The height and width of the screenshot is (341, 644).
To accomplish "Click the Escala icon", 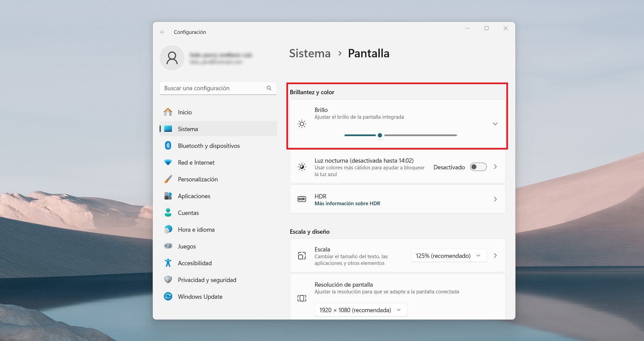I will click(x=302, y=255).
